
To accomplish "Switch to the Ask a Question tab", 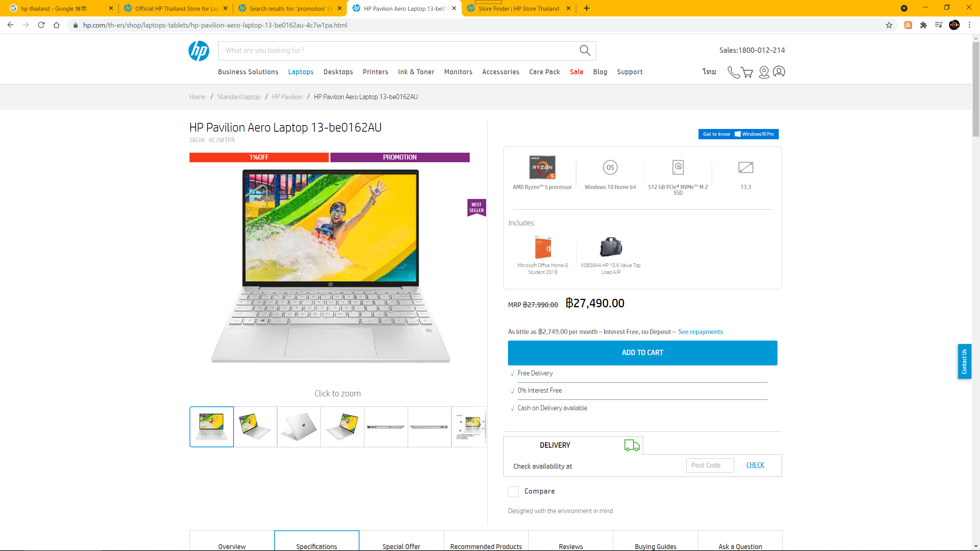I will [740, 541].
